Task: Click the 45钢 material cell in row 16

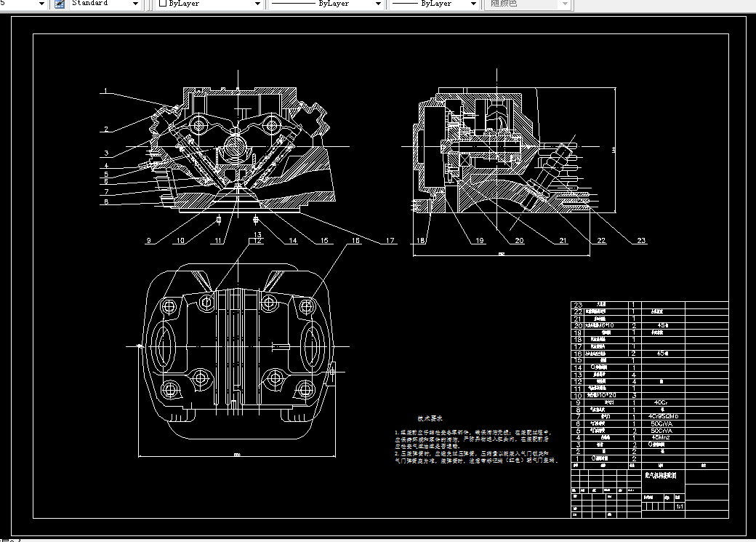Action: (662, 354)
